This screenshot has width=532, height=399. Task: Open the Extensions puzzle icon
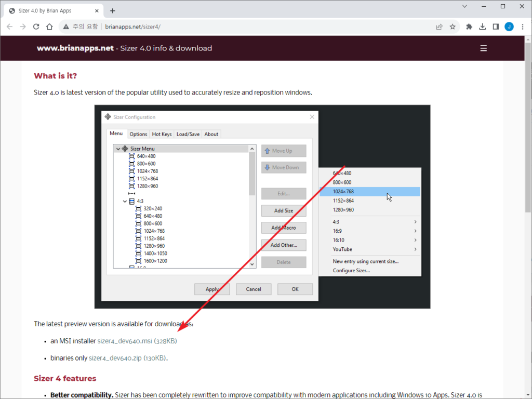click(469, 26)
